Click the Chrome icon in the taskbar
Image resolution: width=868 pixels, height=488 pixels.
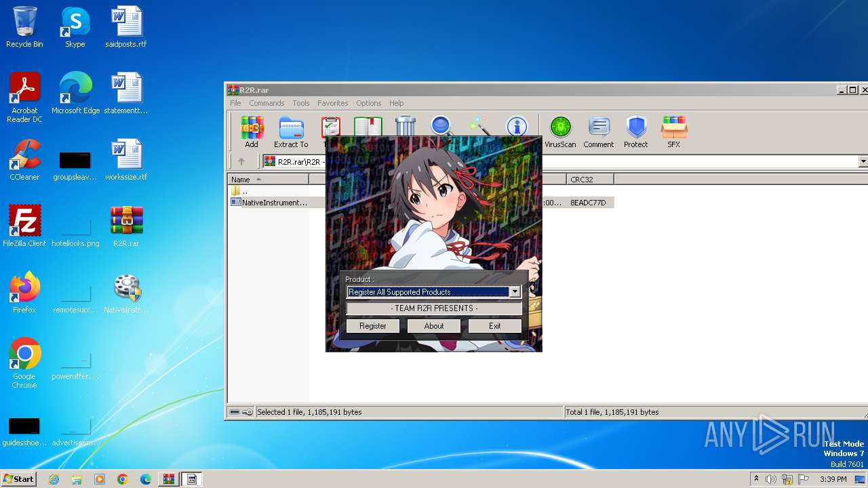pyautogui.click(x=123, y=479)
